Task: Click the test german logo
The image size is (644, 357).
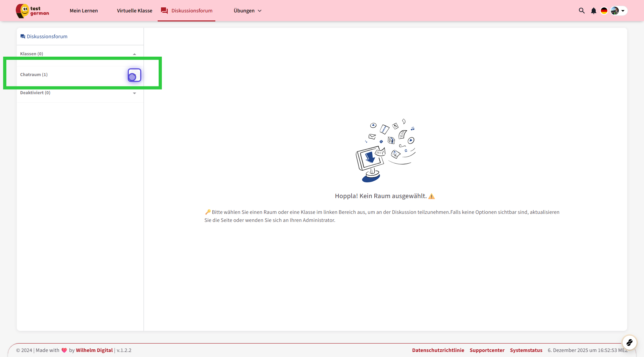Action: [x=33, y=11]
